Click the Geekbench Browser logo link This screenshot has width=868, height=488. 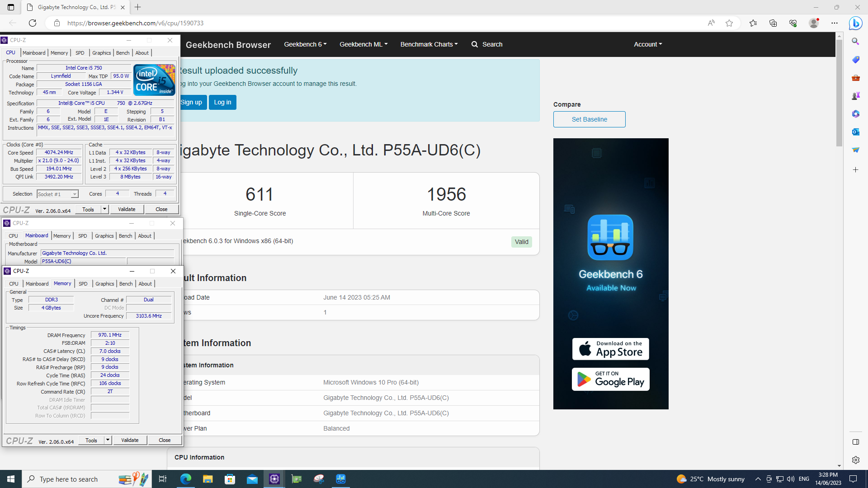point(228,45)
